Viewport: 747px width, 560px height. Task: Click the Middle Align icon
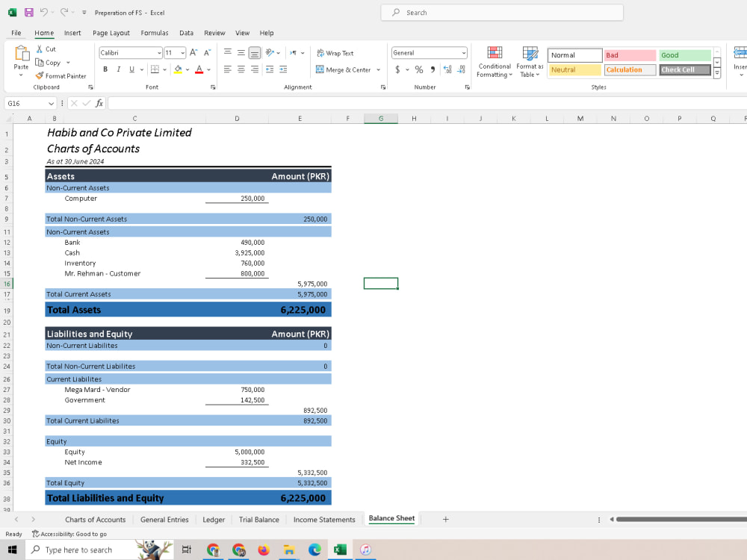pyautogui.click(x=241, y=52)
